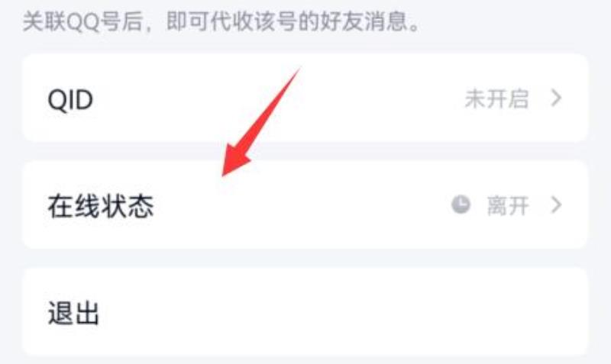The image size is (611, 364).
Task: Tap the 退出 row card
Action: point(305,311)
